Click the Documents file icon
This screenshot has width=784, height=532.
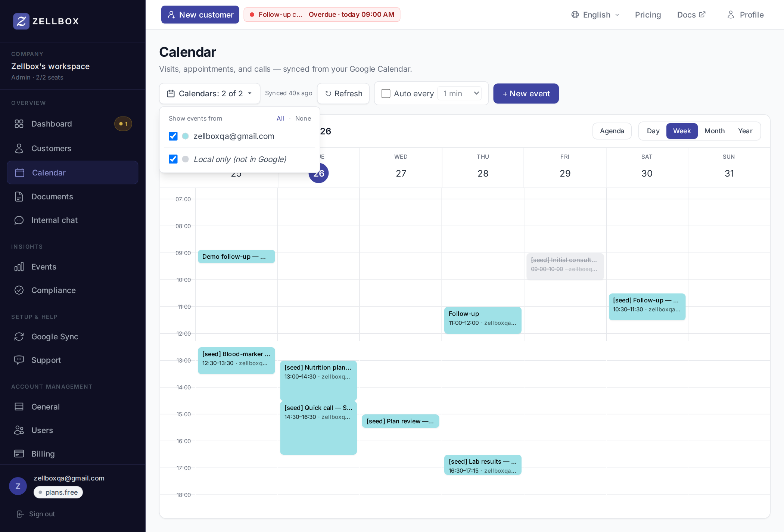click(19, 197)
